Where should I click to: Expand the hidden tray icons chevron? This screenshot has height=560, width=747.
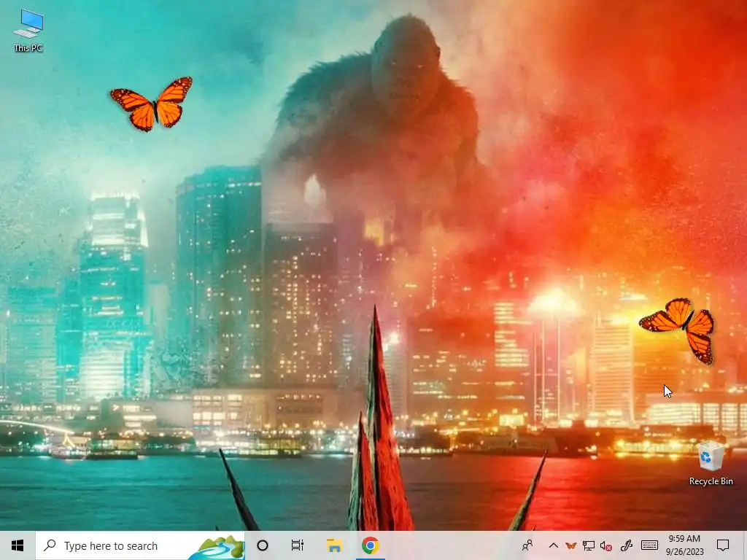coord(553,545)
